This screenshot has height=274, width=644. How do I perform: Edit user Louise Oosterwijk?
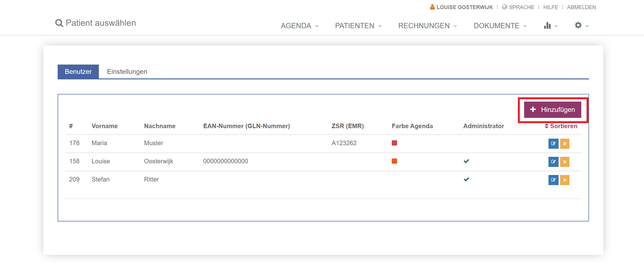coord(553,162)
